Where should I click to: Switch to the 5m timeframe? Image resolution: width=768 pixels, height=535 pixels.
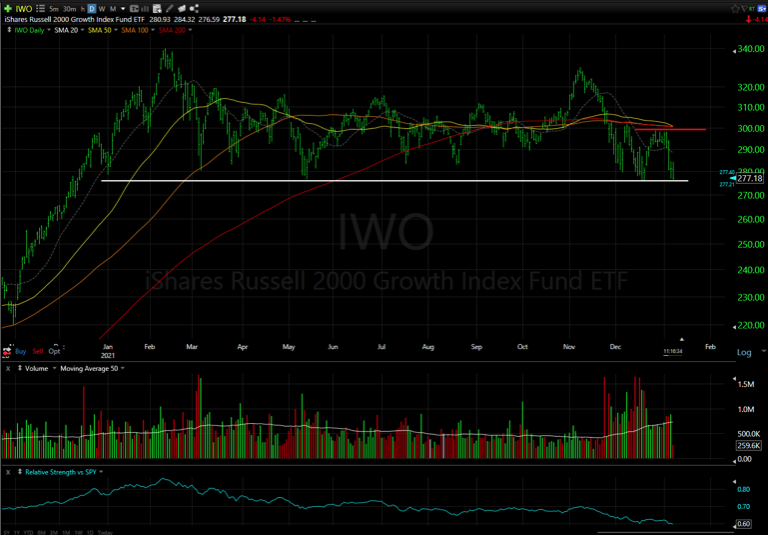(54, 9)
